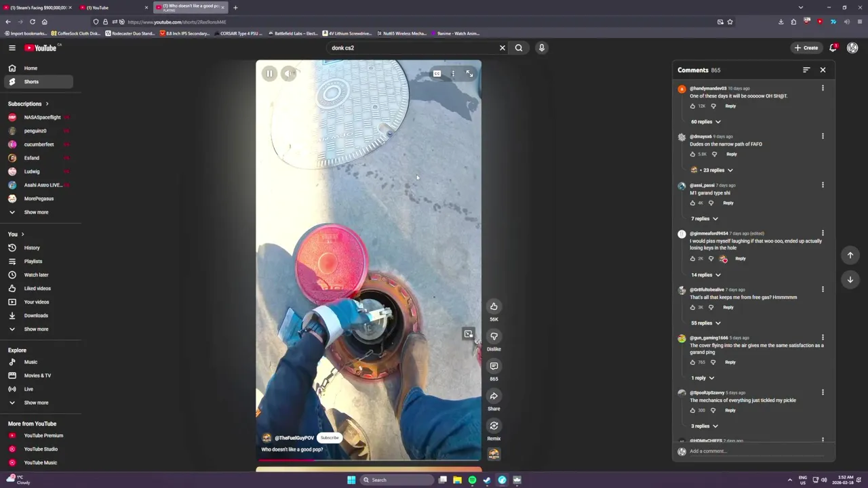This screenshot has width=868, height=488.
Task: Expand 14 replies under @gimmeaford9454
Action: click(x=706, y=274)
